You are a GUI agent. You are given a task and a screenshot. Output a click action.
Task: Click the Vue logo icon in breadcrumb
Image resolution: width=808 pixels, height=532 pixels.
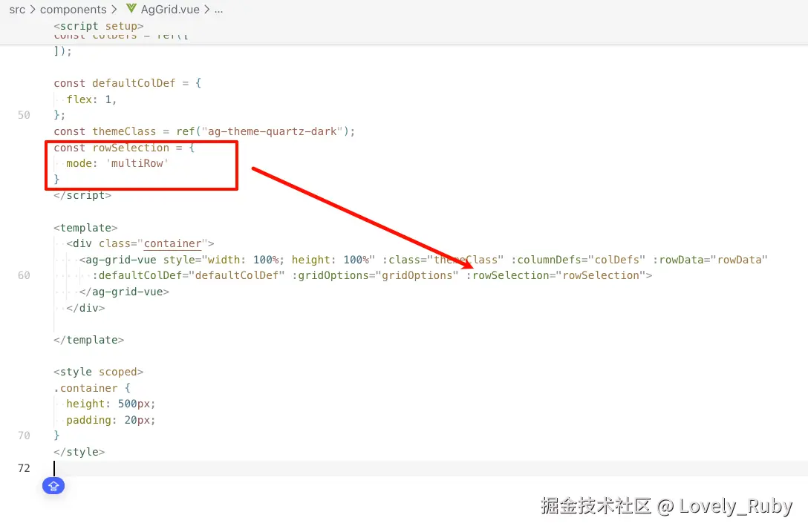coord(131,8)
